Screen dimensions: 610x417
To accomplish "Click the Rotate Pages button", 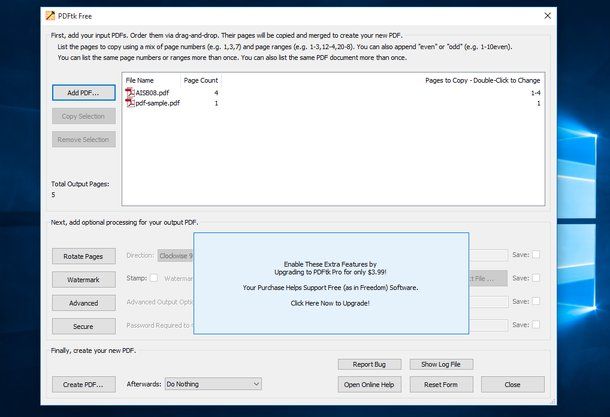I will click(x=83, y=256).
